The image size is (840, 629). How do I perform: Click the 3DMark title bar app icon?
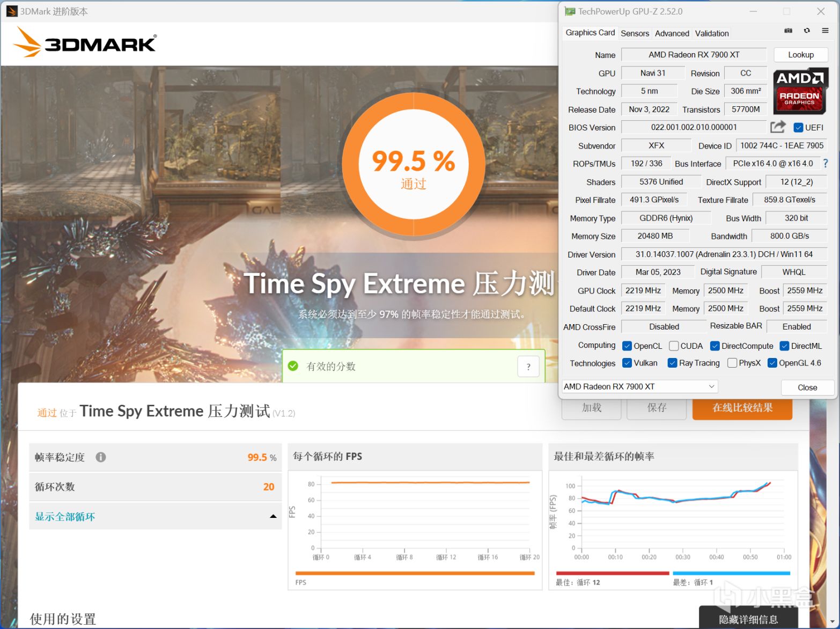point(11,11)
